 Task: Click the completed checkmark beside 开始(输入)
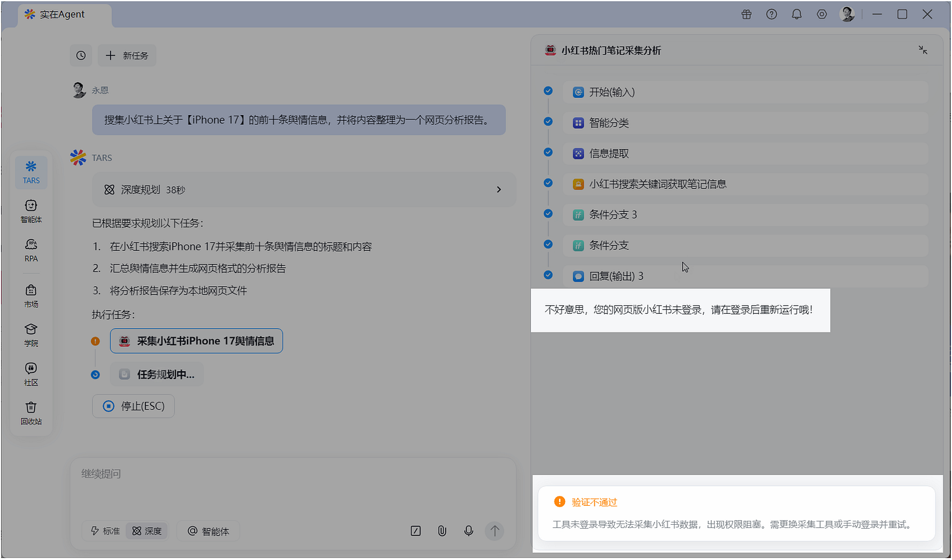(548, 91)
